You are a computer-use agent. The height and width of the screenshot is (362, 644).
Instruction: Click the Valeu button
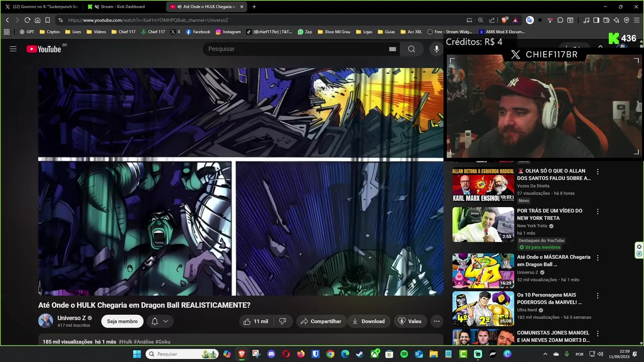tap(410, 321)
